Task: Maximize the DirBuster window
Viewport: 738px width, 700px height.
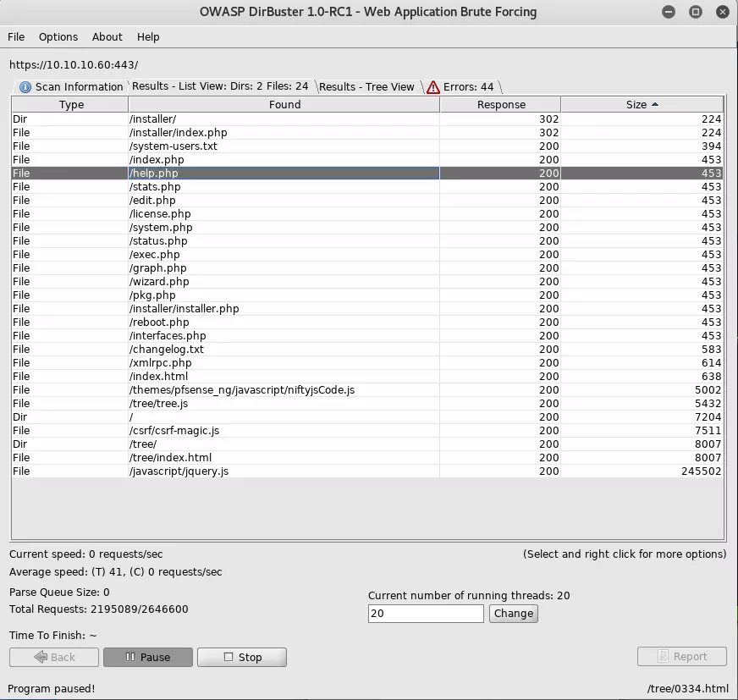Action: (x=696, y=12)
